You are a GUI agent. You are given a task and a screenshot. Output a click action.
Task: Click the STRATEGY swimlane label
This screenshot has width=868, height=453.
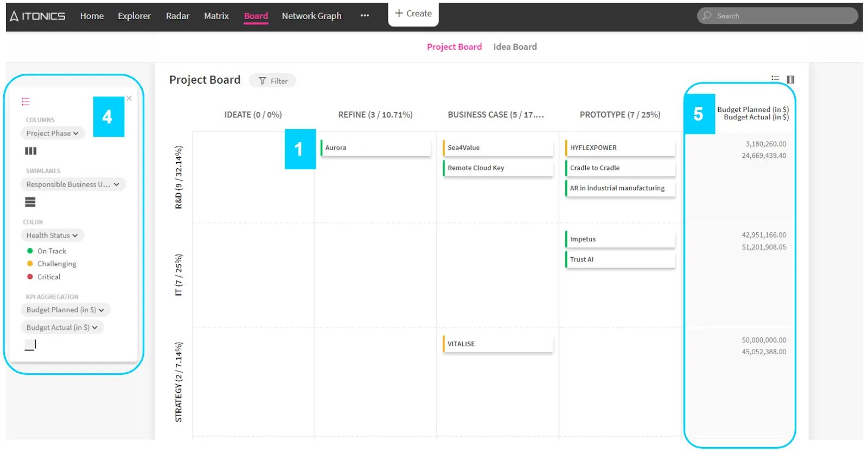point(178,382)
